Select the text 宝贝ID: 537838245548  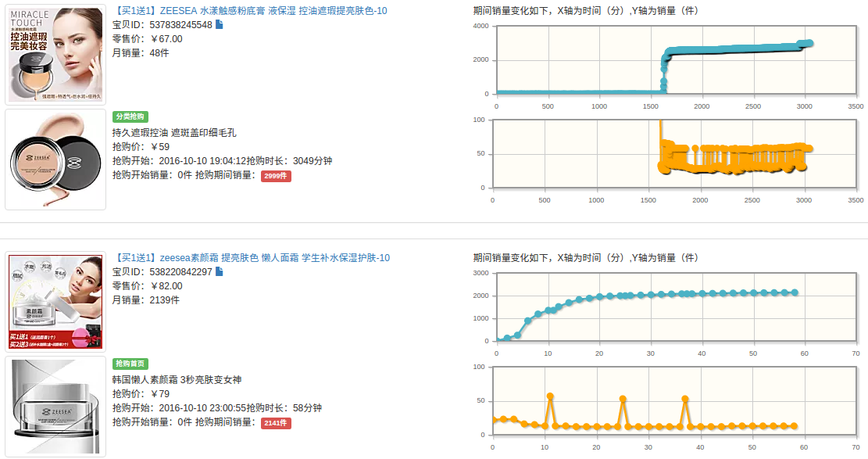pos(163,25)
